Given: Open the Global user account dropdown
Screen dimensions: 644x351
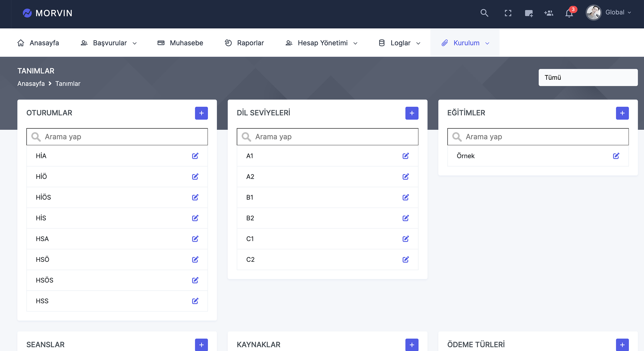Looking at the screenshot, I should 609,13.
